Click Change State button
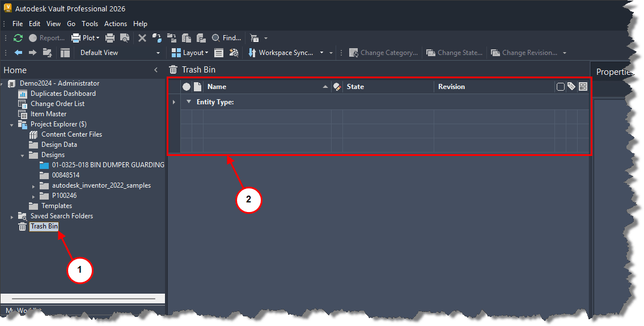Viewport: 644px width, 326px height. (x=454, y=53)
